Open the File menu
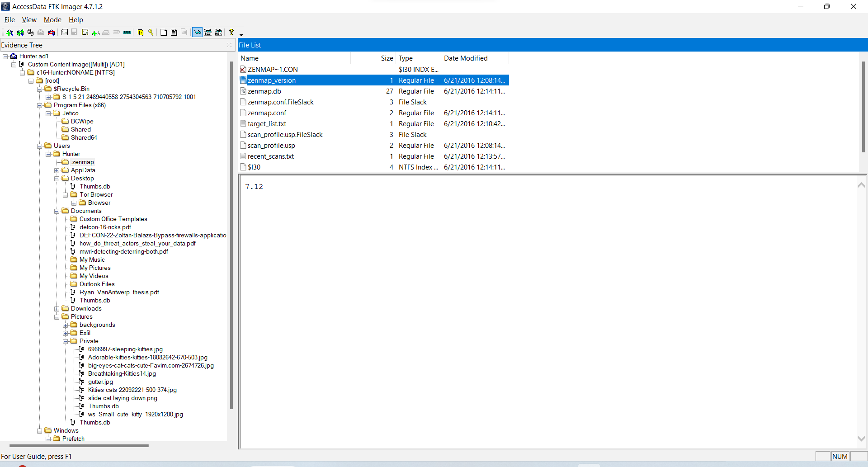The height and width of the screenshot is (467, 868). (9, 20)
